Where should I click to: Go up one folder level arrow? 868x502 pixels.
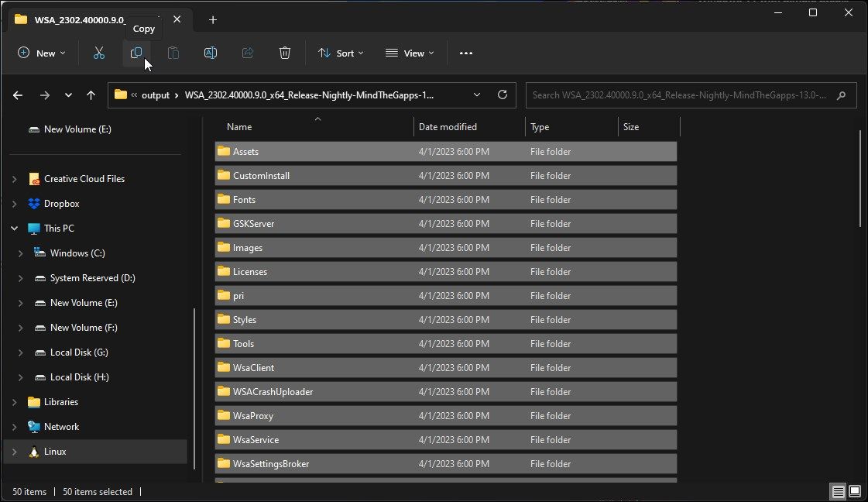pyautogui.click(x=91, y=95)
